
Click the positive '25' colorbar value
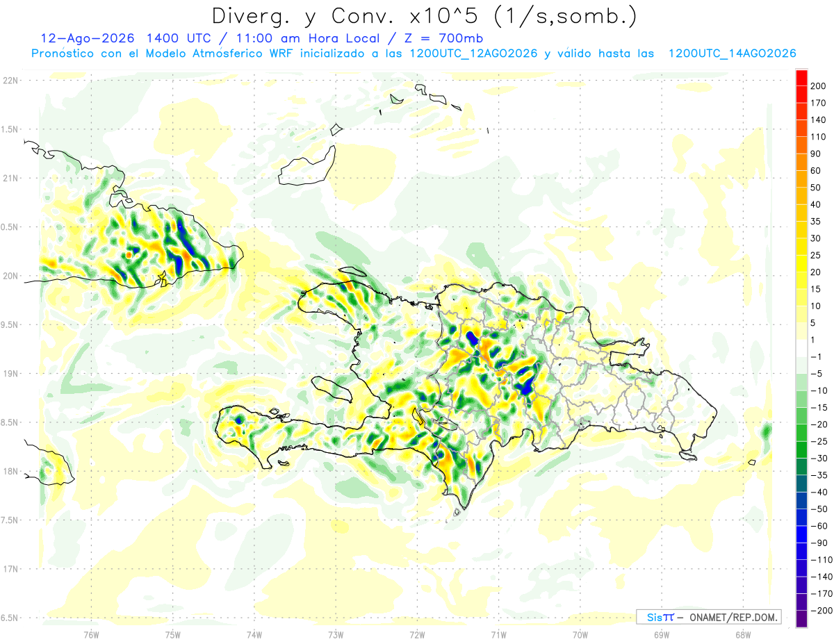pyautogui.click(x=817, y=255)
